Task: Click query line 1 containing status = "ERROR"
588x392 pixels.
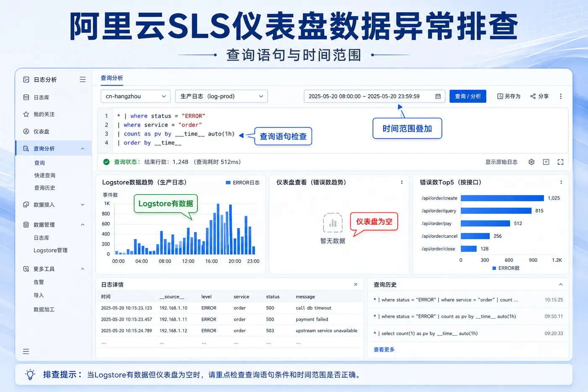Action: pyautogui.click(x=161, y=116)
